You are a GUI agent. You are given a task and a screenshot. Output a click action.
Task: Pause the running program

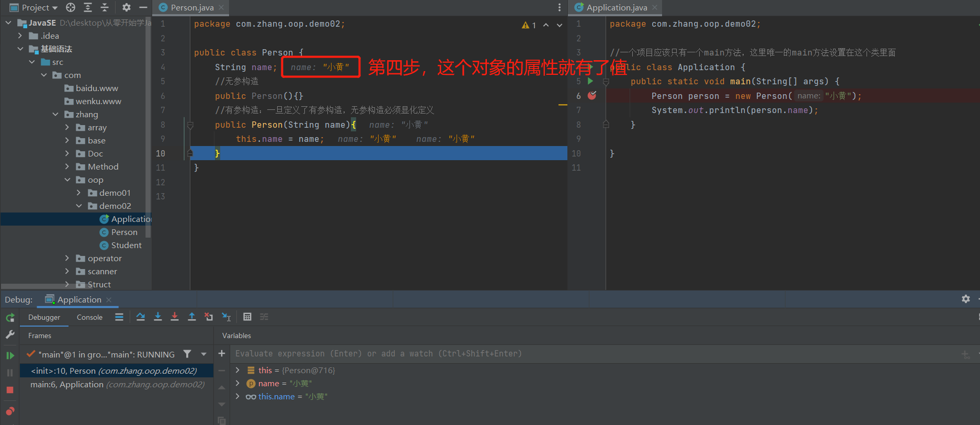tap(10, 373)
